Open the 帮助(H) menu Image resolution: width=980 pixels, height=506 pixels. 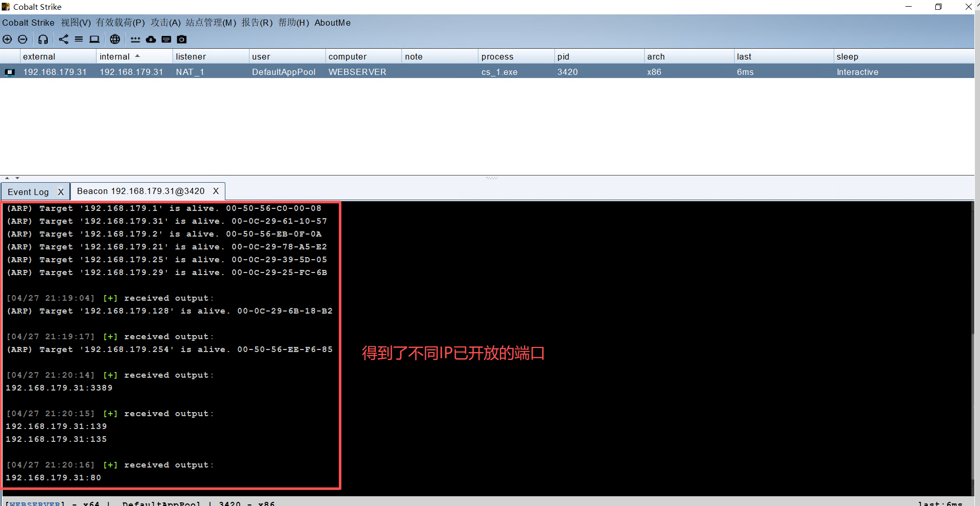click(294, 23)
